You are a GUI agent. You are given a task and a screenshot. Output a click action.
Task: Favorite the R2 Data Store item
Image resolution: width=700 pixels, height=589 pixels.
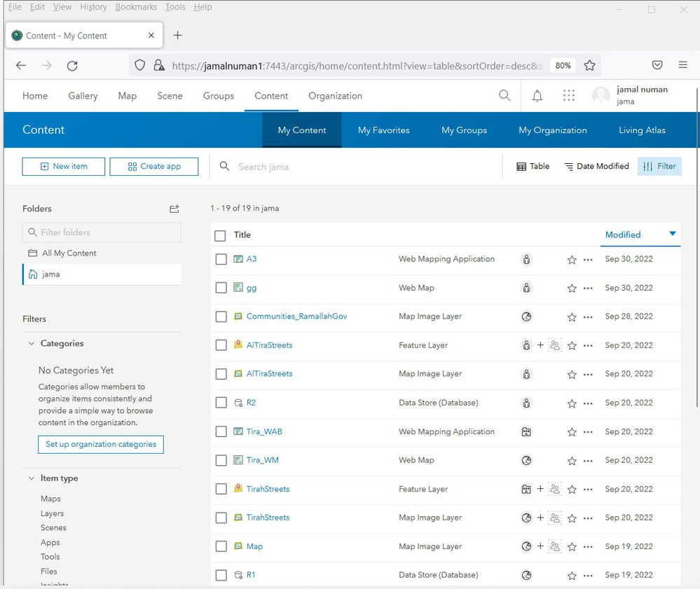[572, 403]
